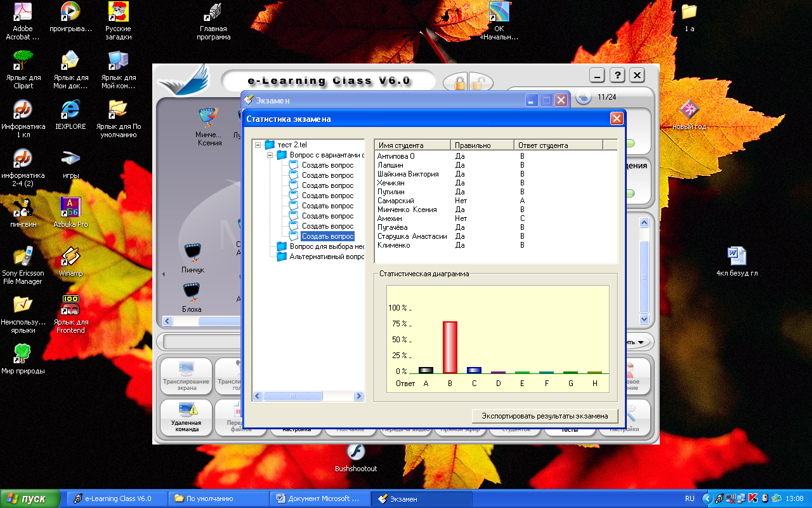Select Самарский row in student list
Viewport: 812px width, 508px height.
click(495, 200)
